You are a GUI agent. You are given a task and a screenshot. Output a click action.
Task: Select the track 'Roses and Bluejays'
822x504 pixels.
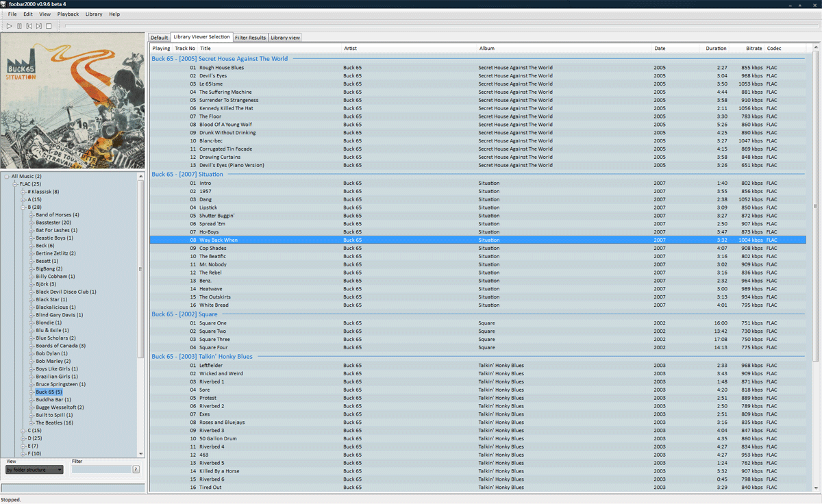click(x=478, y=423)
